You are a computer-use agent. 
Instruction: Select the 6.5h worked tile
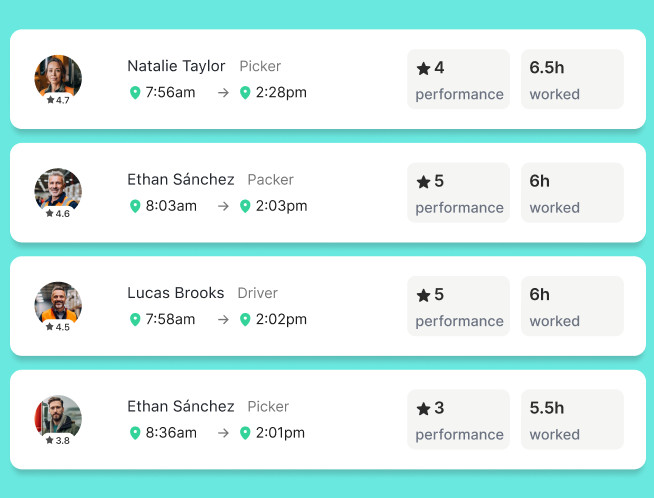pos(572,79)
